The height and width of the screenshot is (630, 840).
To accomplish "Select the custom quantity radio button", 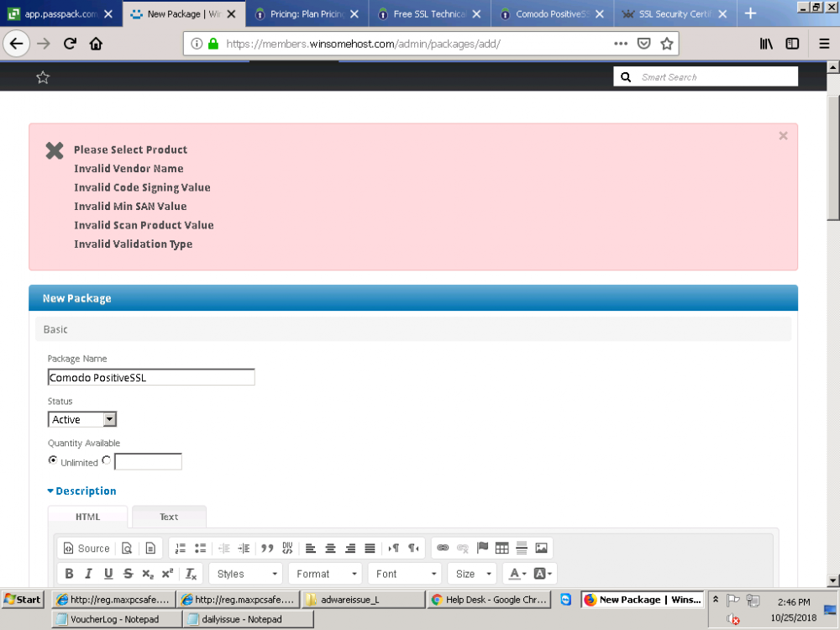I will click(x=106, y=460).
